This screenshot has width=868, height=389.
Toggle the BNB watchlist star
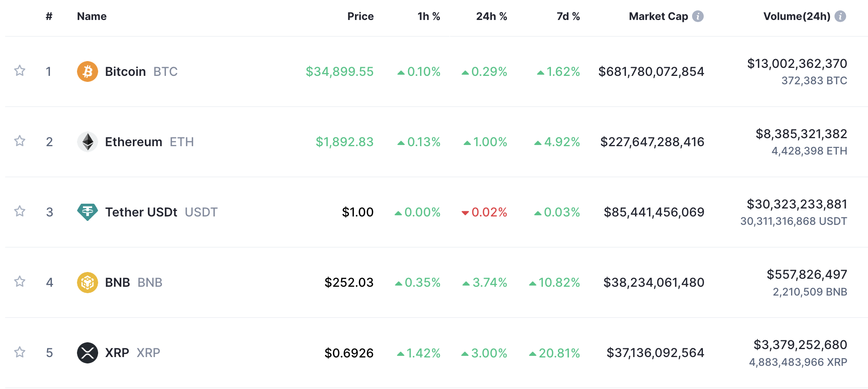tap(20, 282)
